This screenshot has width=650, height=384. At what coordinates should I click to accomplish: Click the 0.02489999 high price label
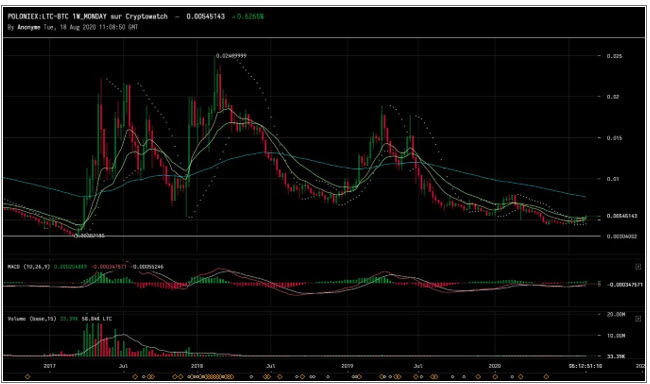(x=231, y=55)
